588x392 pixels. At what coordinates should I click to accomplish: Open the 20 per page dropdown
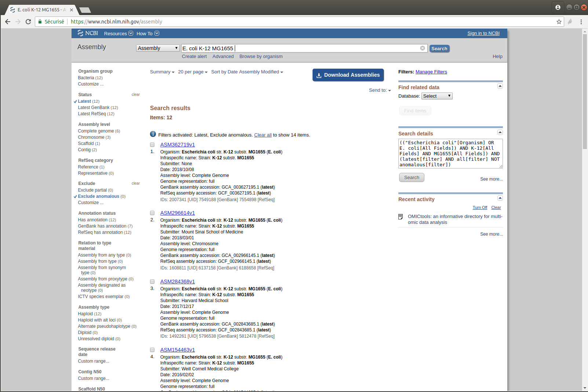193,72
